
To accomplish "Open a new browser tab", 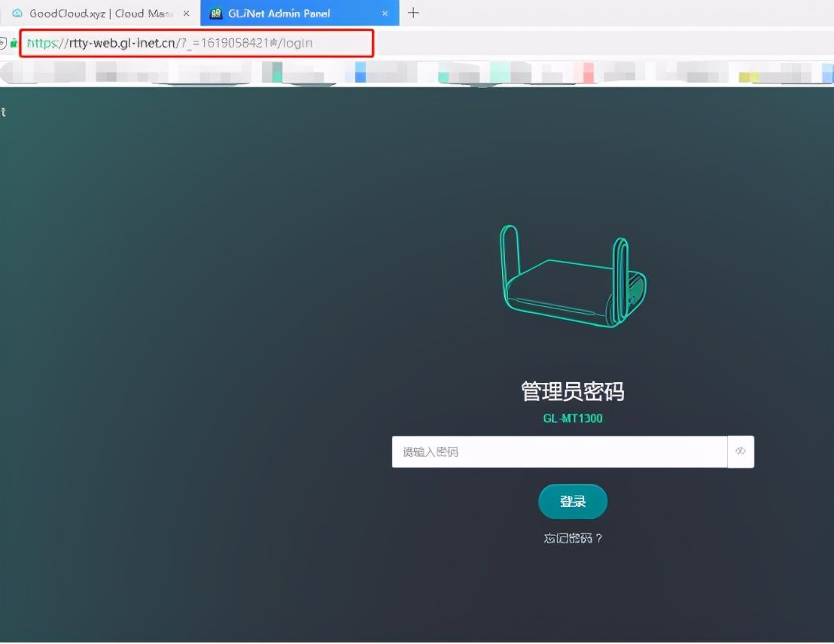I will [x=413, y=13].
